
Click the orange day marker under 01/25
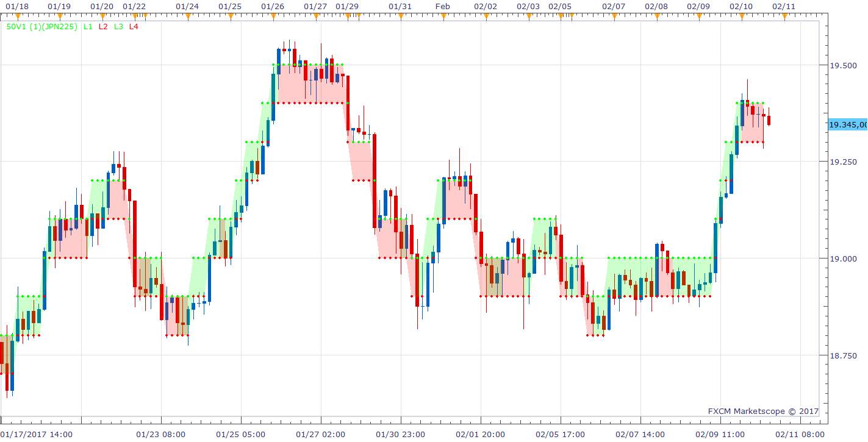[230, 17]
